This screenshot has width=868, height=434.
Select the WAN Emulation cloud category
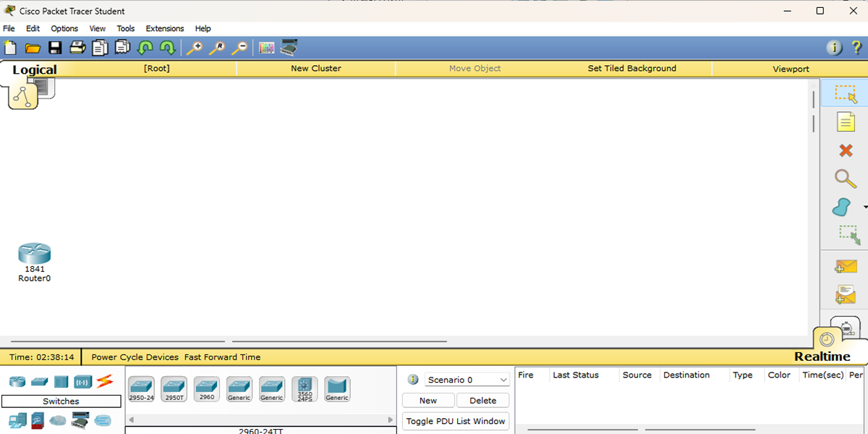58,420
